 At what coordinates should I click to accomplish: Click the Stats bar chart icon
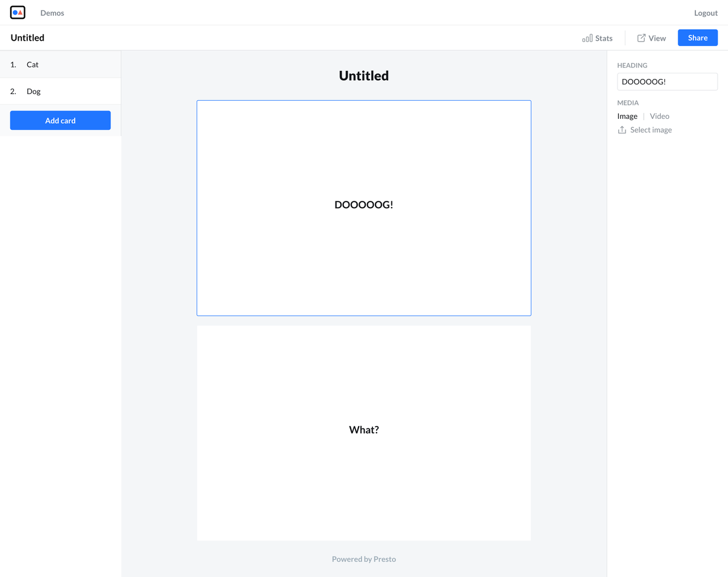tap(587, 38)
